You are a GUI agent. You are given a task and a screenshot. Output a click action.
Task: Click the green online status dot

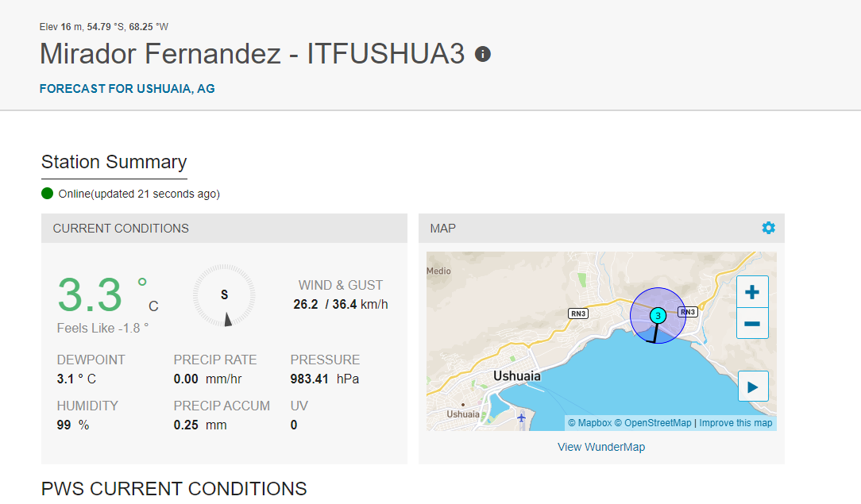47,194
